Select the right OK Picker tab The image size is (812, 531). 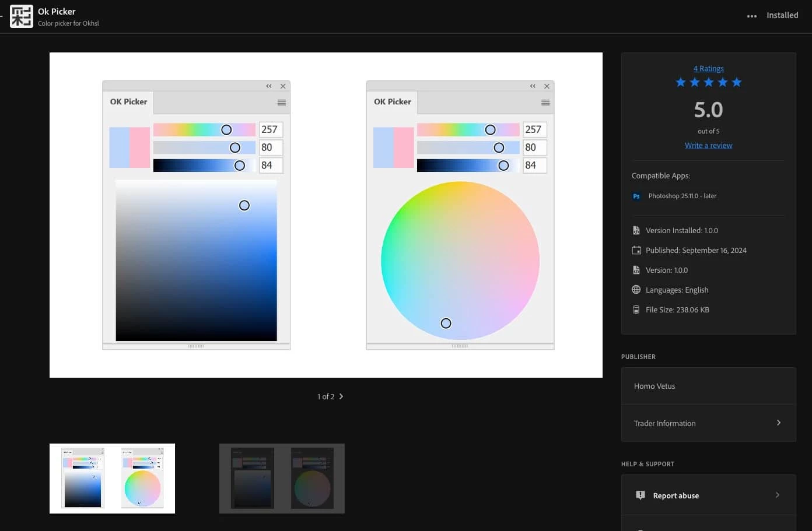click(x=392, y=102)
